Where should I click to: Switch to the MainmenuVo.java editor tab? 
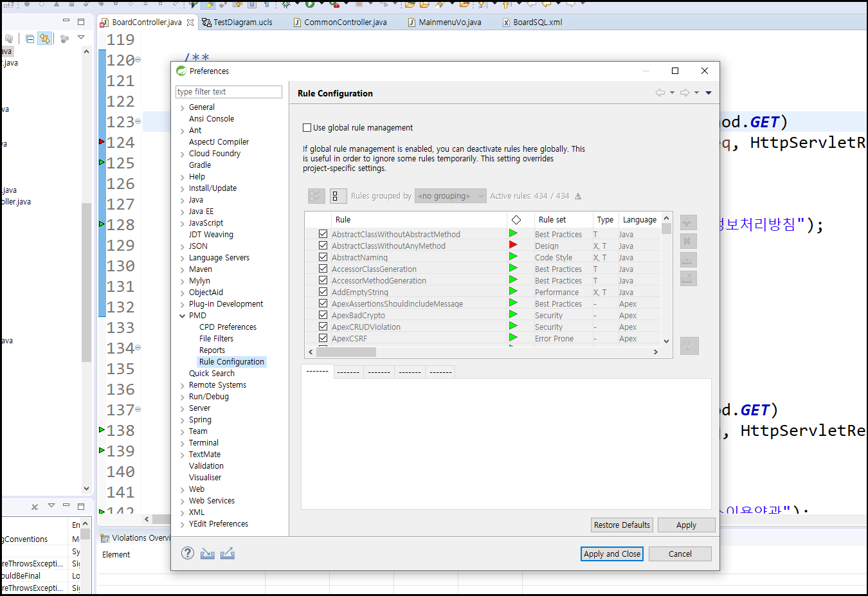pos(445,23)
